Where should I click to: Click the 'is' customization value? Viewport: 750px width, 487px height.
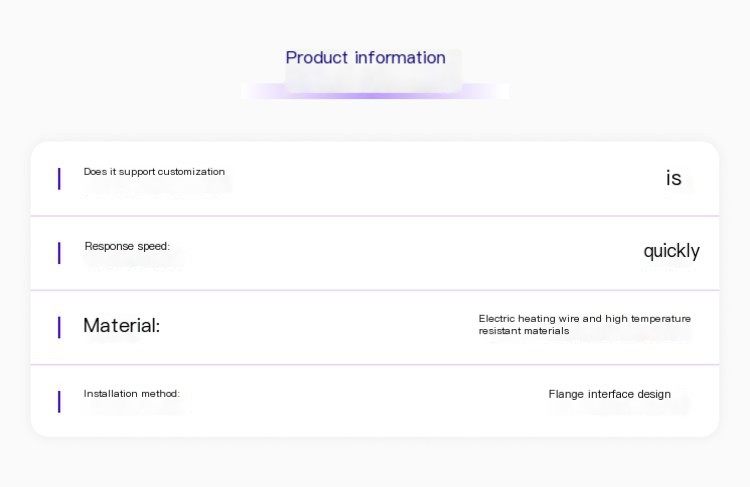coord(673,178)
